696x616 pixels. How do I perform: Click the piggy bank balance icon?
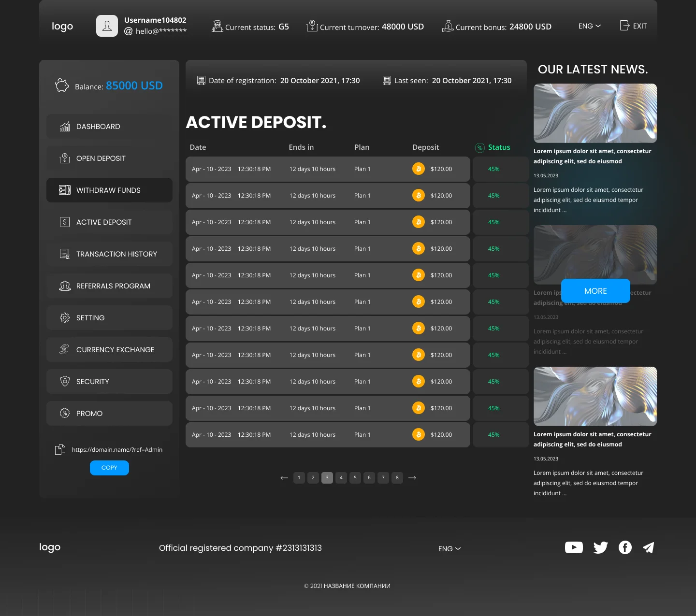click(62, 86)
